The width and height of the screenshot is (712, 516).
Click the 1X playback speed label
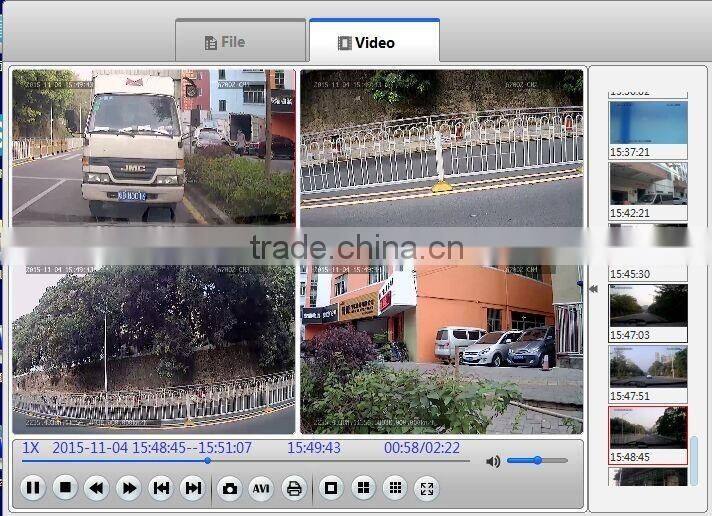click(30, 448)
